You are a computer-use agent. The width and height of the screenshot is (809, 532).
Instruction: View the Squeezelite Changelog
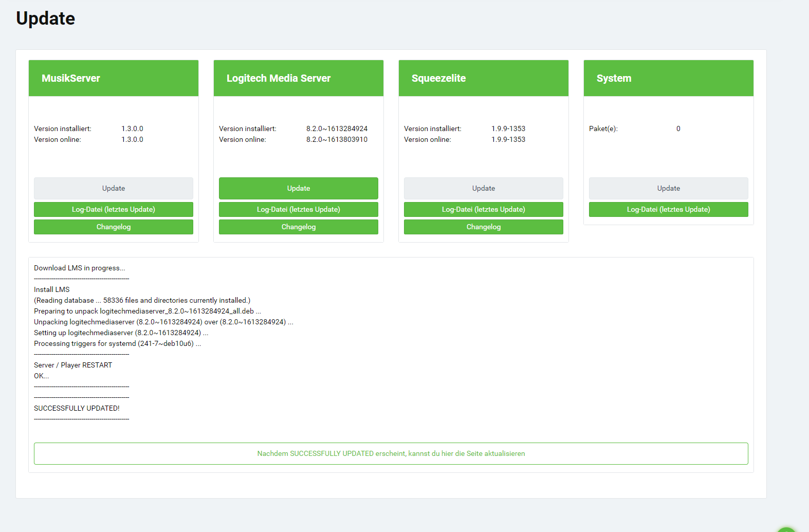[x=484, y=227]
